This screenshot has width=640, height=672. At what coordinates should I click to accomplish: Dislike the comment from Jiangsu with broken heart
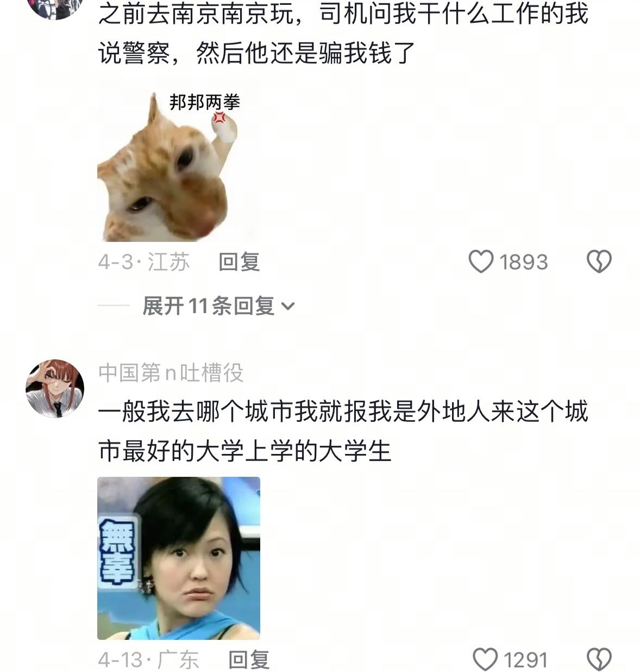coord(599,262)
